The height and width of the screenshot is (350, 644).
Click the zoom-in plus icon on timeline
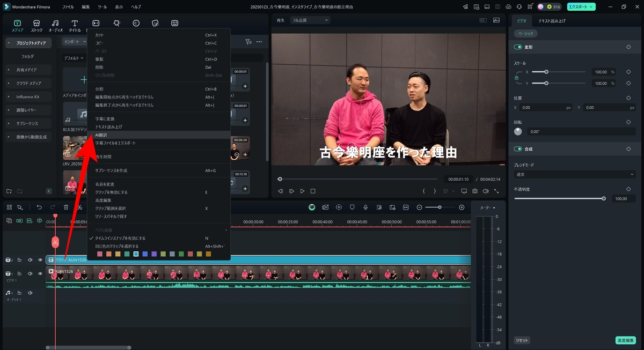pos(462,207)
